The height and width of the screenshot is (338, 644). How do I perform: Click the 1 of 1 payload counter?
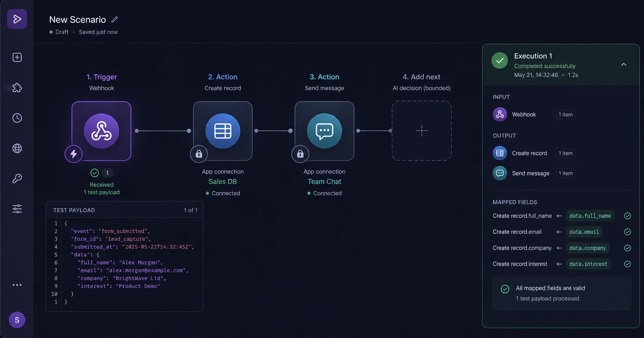pyautogui.click(x=191, y=210)
